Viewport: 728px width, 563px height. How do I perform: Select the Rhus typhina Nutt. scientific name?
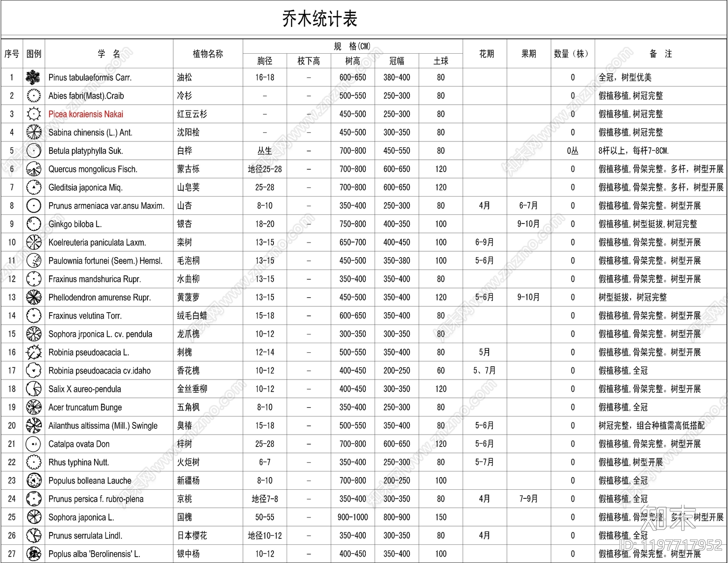pyautogui.click(x=79, y=462)
